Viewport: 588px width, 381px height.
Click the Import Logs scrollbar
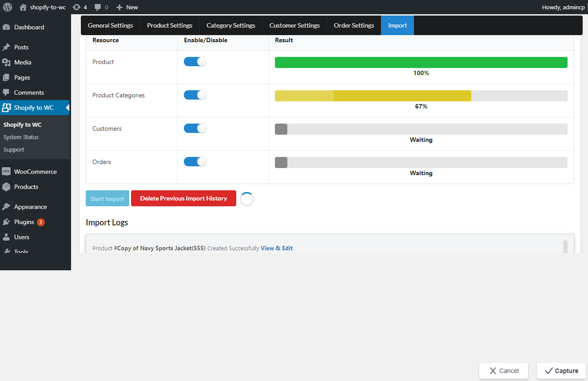[x=565, y=247]
